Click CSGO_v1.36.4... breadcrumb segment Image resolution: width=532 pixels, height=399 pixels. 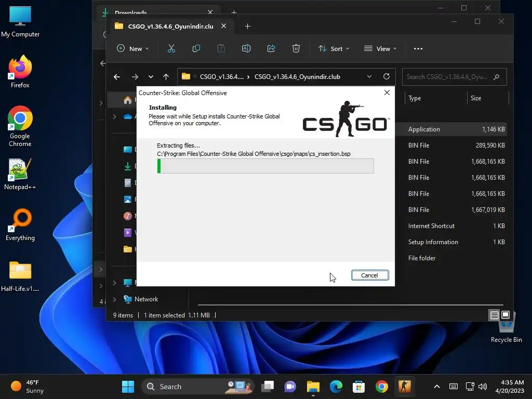pos(221,77)
